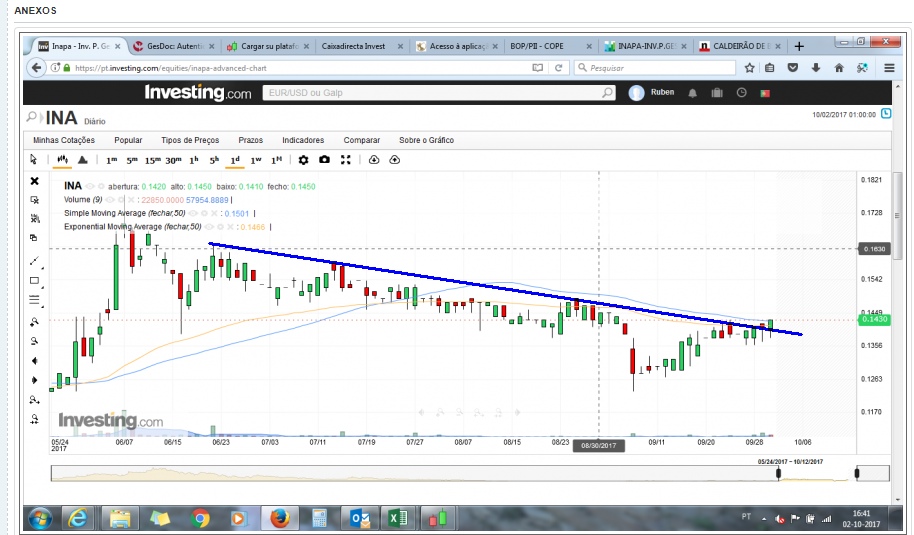The width and height of the screenshot is (914, 535).
Task: Click the right handle of range slider
Action: pos(857,472)
